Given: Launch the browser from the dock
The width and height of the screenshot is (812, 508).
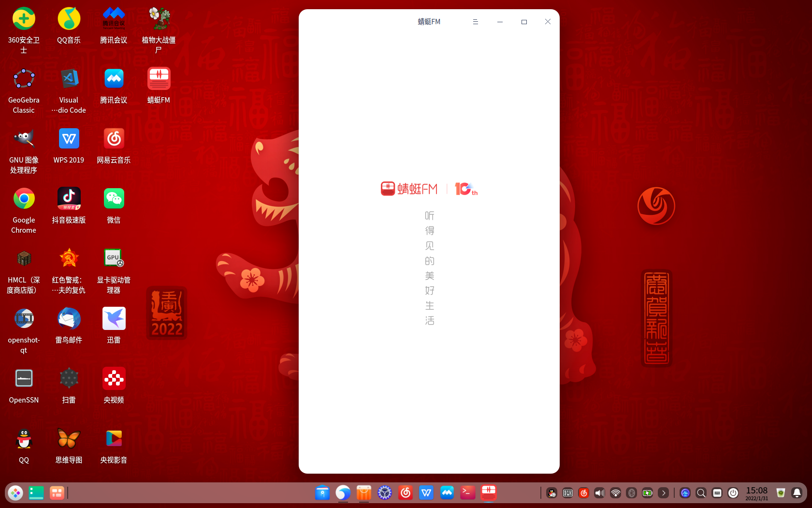Looking at the screenshot, I should click(x=343, y=493).
